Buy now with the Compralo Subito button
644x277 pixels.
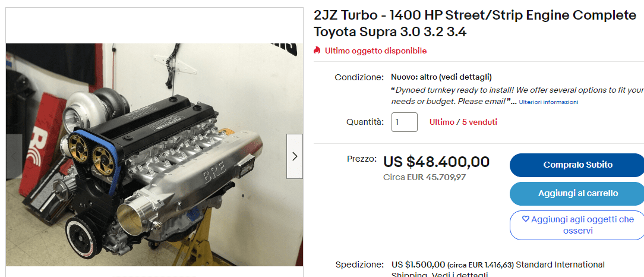point(577,165)
